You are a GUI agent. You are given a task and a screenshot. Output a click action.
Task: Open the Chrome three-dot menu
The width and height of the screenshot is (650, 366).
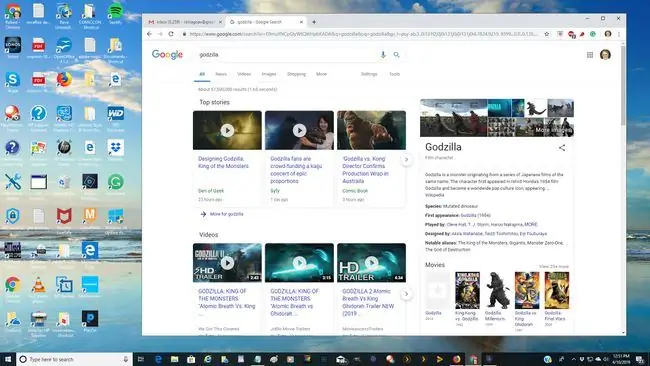click(619, 34)
